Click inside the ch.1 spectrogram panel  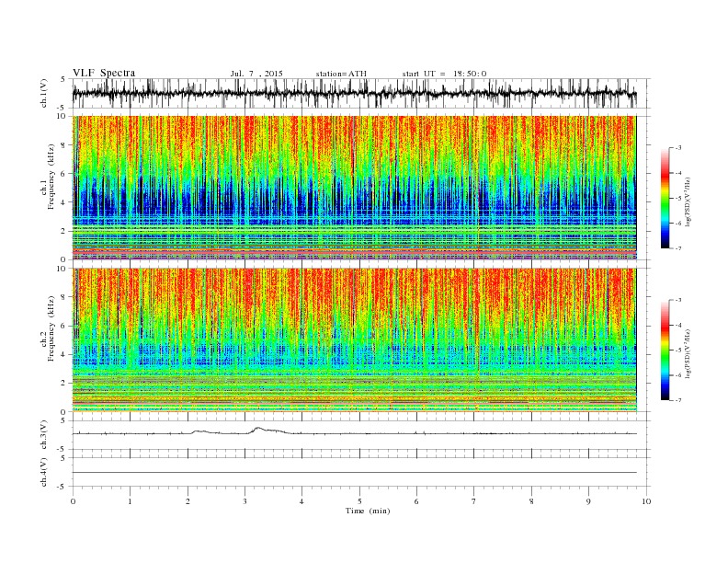(x=355, y=188)
